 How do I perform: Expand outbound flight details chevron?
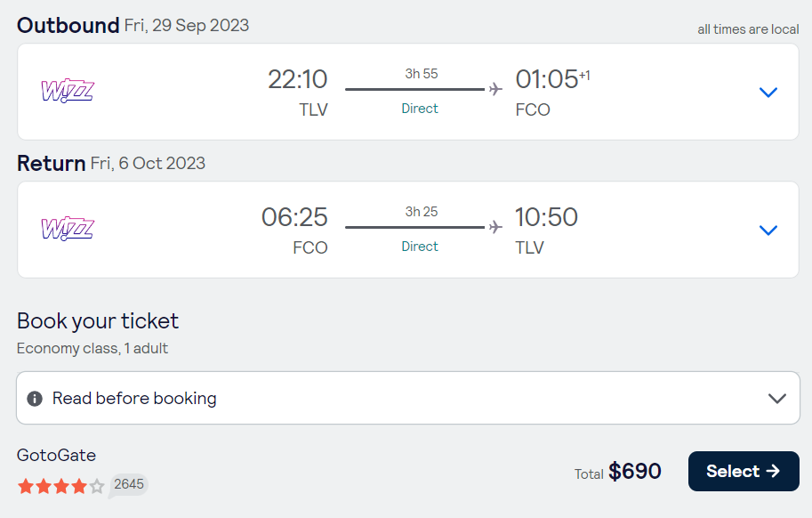point(768,93)
